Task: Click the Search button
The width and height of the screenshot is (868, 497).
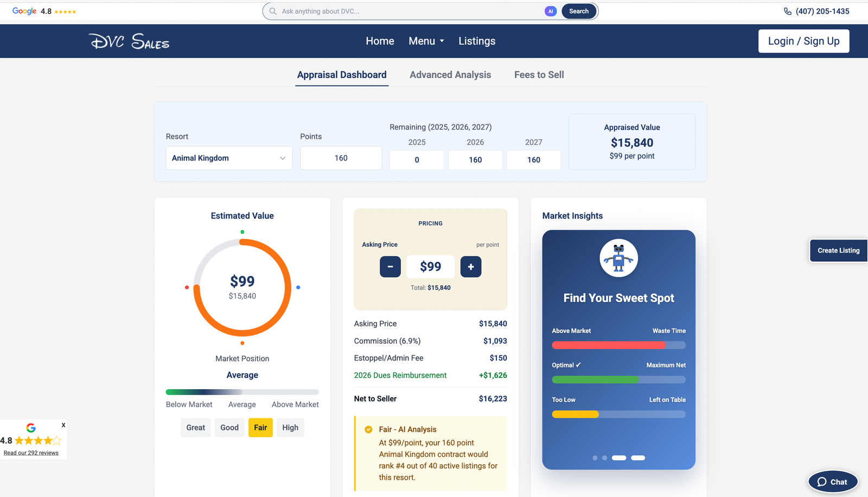Action: pos(579,11)
